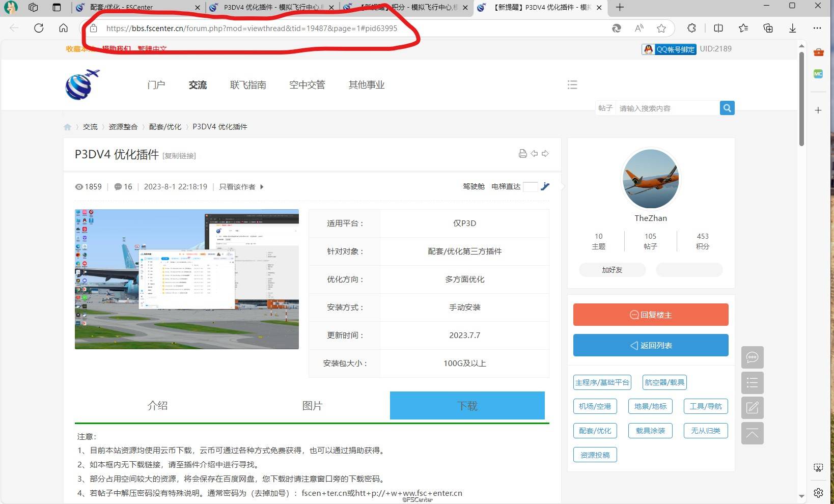834x504 pixels.
Task: Open the site navigation list icon
Action: click(572, 85)
